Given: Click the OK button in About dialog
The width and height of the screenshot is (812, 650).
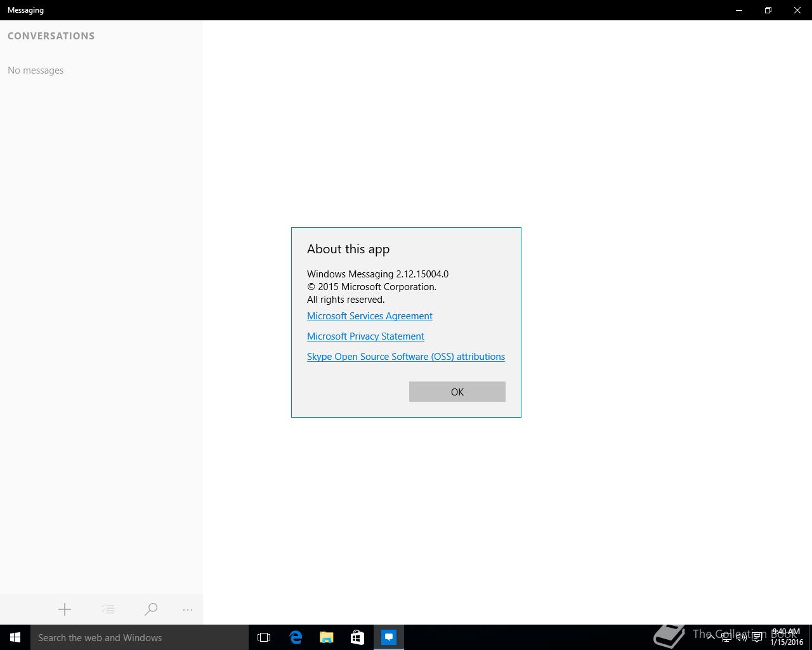Looking at the screenshot, I should pyautogui.click(x=457, y=392).
